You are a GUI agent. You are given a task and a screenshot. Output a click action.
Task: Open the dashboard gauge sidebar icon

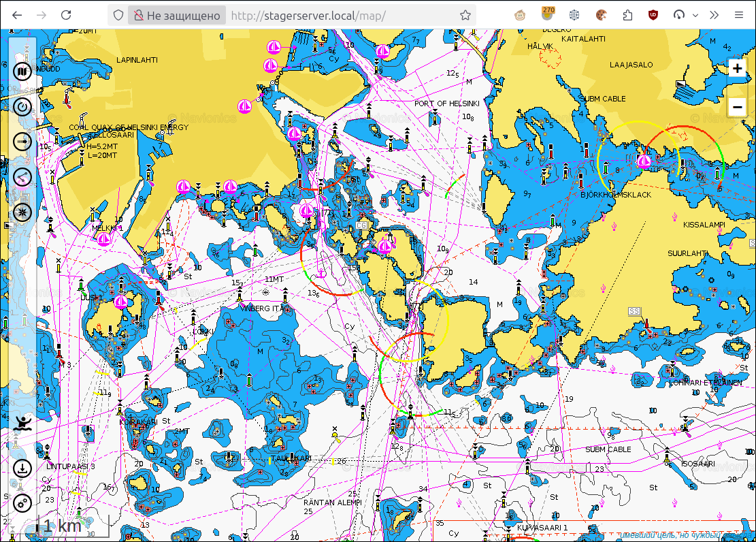[x=22, y=107]
